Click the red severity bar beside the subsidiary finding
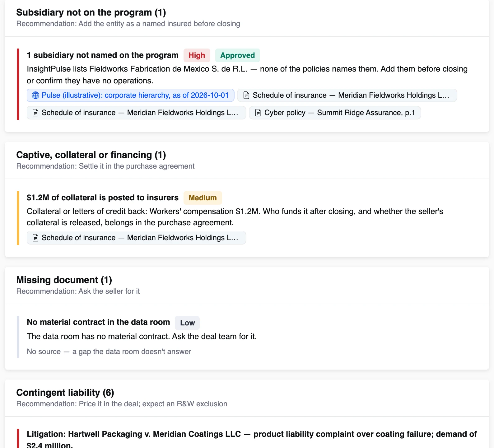Screen dimensions: 494x448 (18, 84)
